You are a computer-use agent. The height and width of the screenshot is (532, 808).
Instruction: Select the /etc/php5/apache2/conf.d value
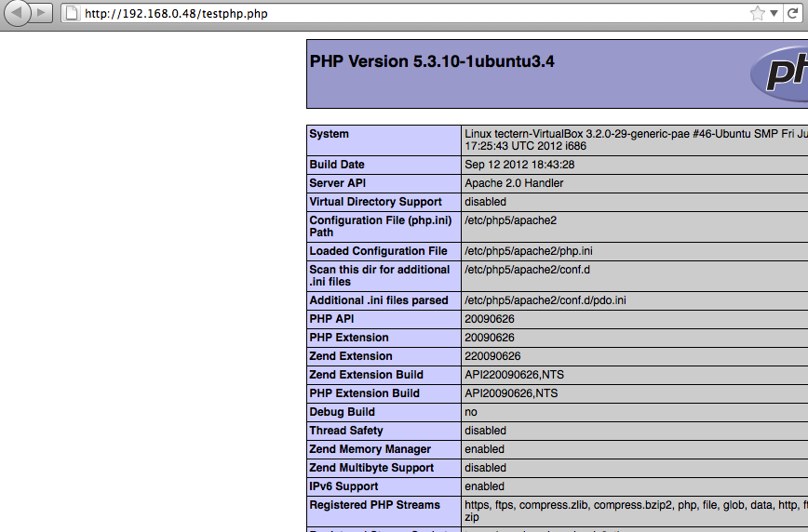[527, 270]
